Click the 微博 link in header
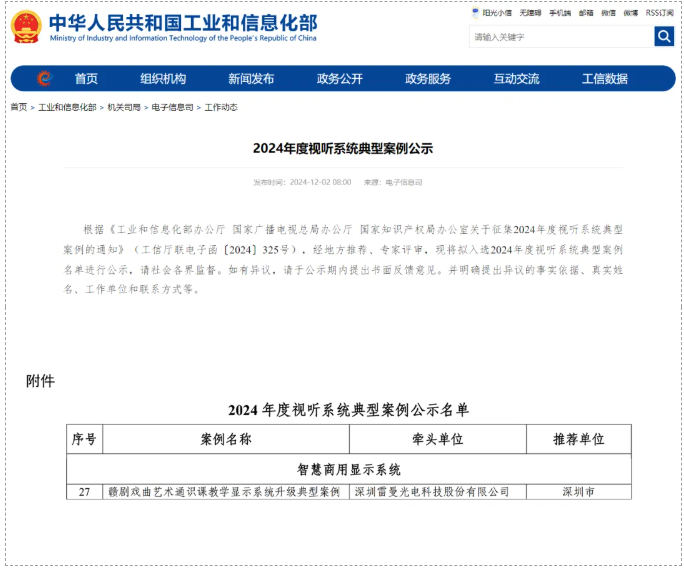The image size is (684, 571). click(630, 13)
